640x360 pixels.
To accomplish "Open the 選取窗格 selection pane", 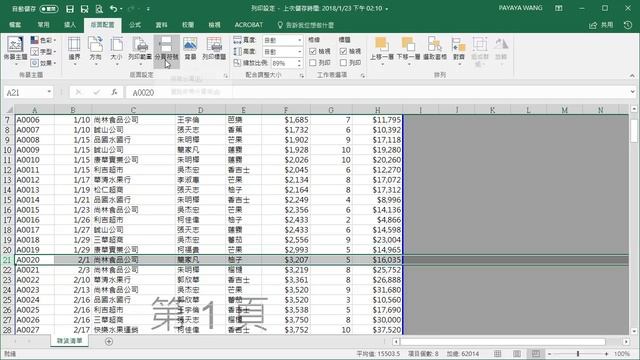I will coord(435,49).
